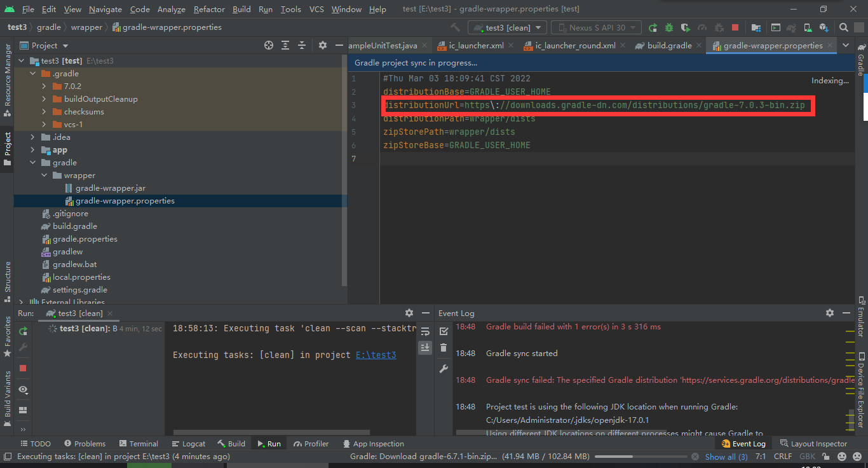Toggle Soft-Wrap in Run console
This screenshot has height=468, width=868.
425,331
